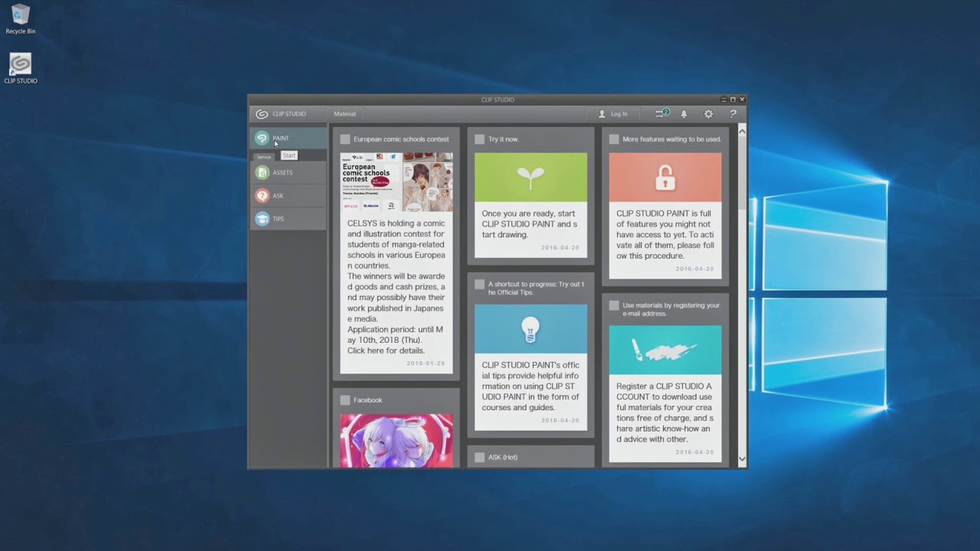Toggle checkbox next to Try it now
980x551 pixels.
tap(479, 139)
